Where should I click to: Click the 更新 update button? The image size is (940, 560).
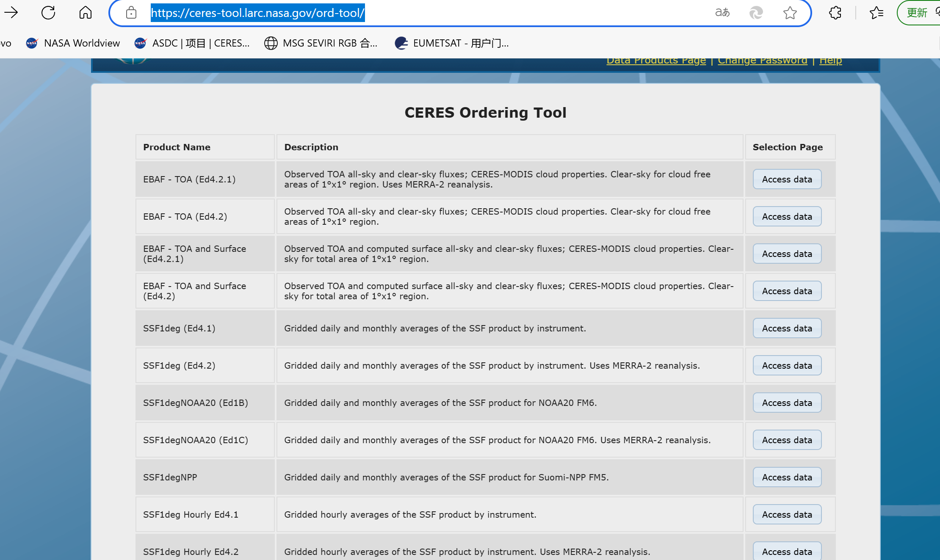click(916, 13)
